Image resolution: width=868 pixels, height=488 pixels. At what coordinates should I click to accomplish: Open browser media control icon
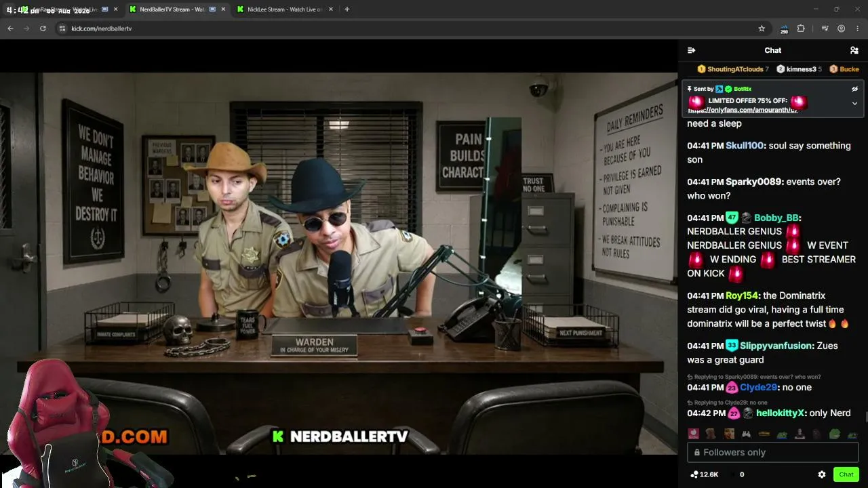point(825,28)
